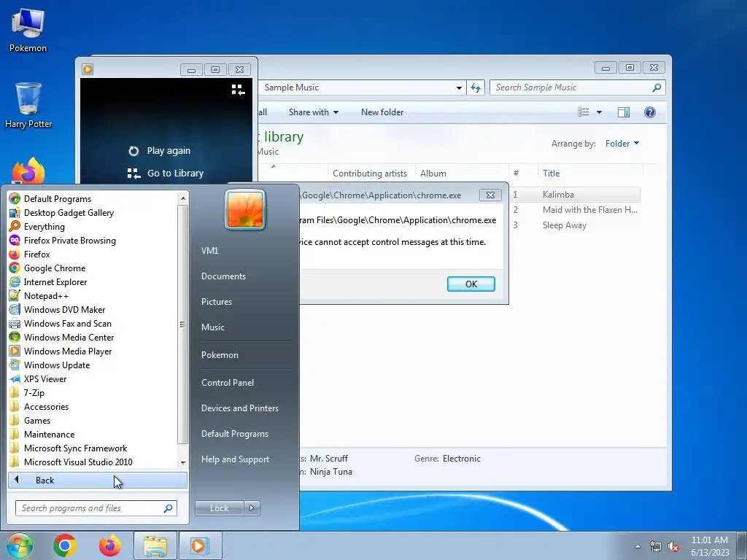Open Help and Support
This screenshot has width=747, height=560.
tap(235, 459)
